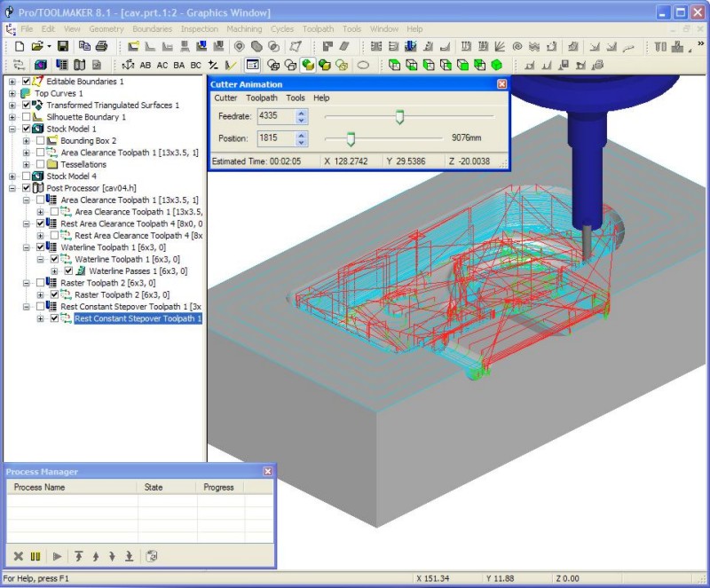Click the XYZ axes icon beside AB
710x588 pixels.
[x=128, y=65]
